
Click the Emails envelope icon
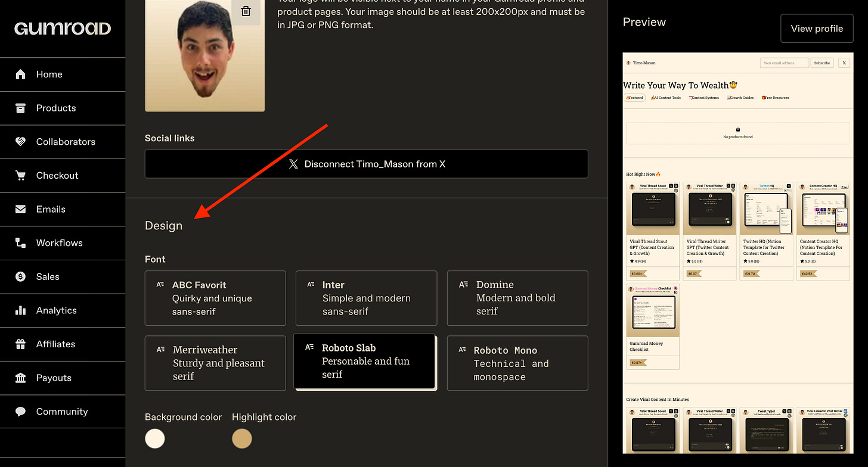[x=21, y=209]
